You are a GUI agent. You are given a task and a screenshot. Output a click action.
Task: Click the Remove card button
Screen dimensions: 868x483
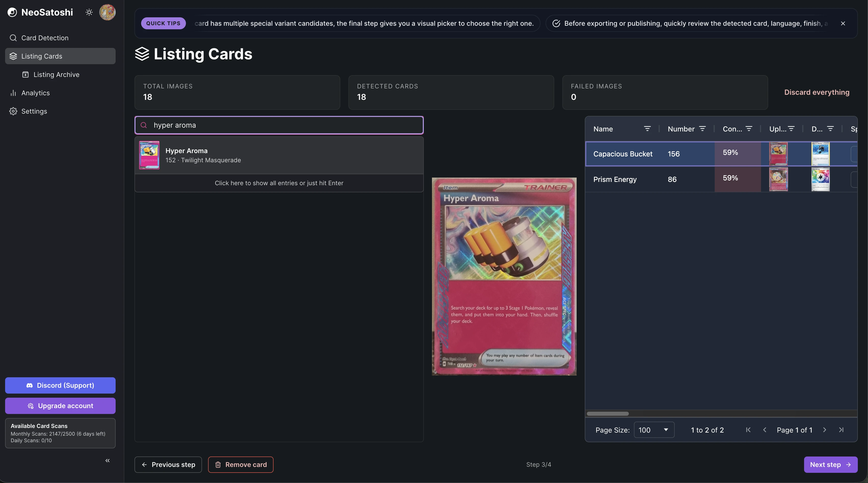click(241, 465)
